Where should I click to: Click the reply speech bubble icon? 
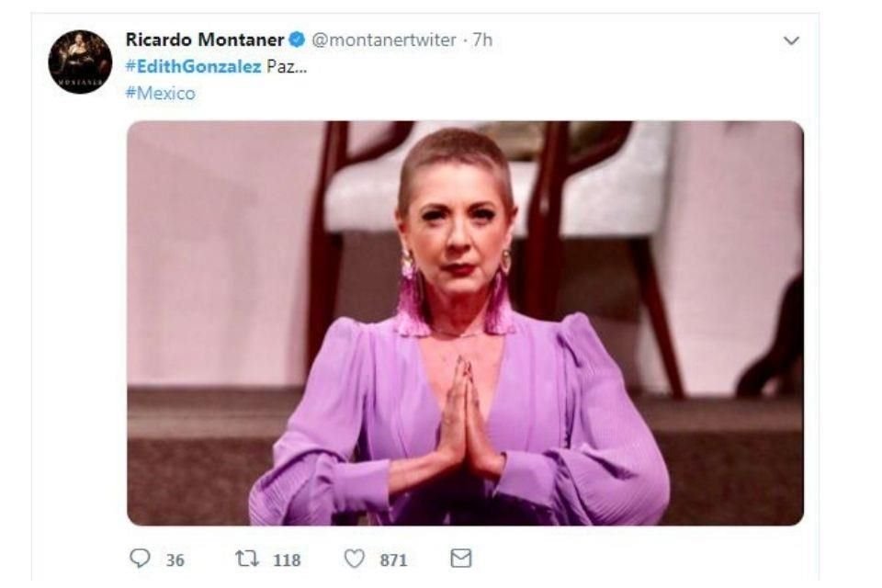tap(139, 559)
